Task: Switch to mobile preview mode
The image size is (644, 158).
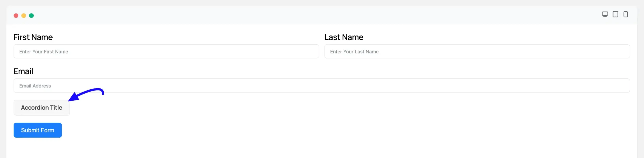Action: coord(626,14)
